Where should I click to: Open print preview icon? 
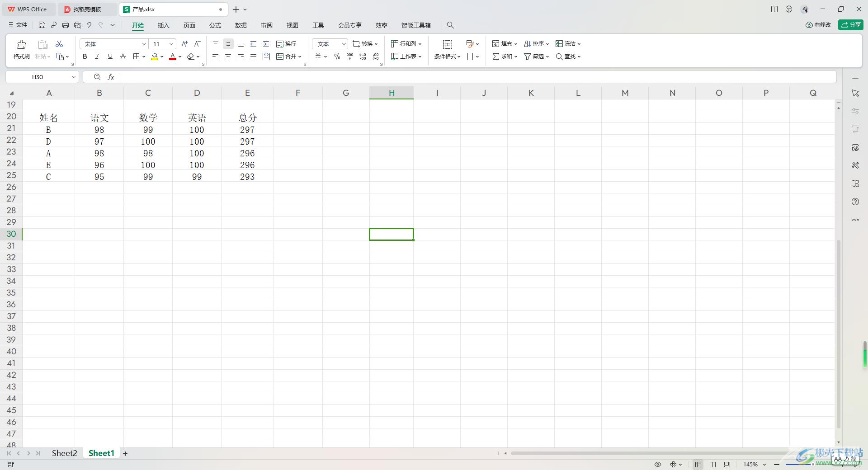click(77, 25)
